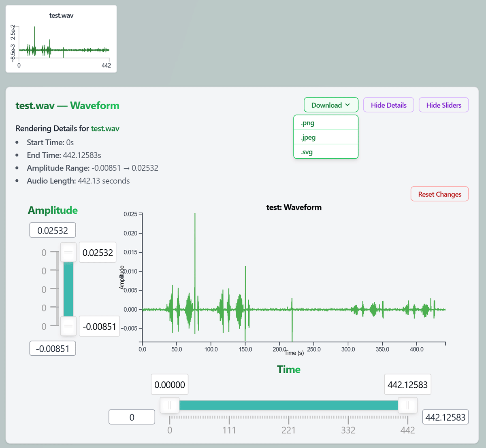The image size is (486, 448).
Task: Click the Hide Sliders button
Action: pos(443,105)
